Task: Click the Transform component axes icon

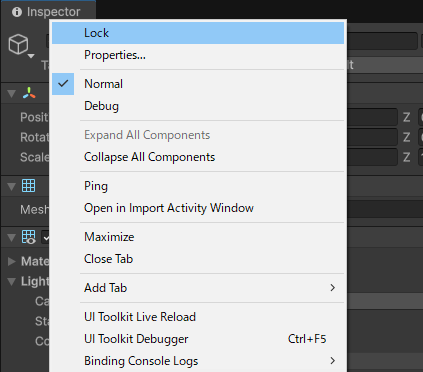Action: (29, 93)
